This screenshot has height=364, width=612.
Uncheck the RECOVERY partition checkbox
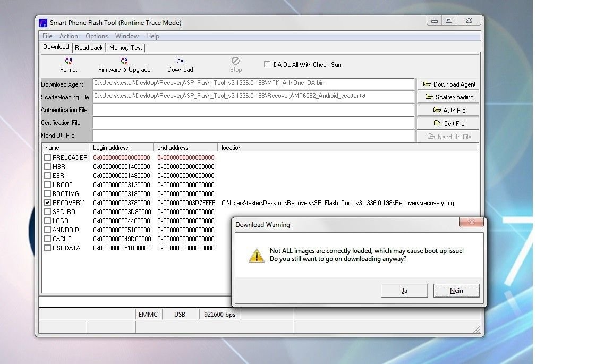pos(48,202)
